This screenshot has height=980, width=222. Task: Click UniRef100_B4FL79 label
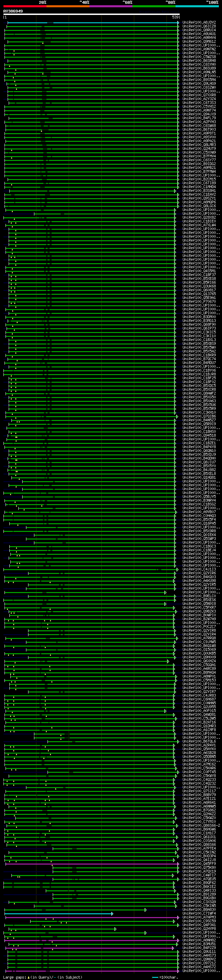pos(199,118)
